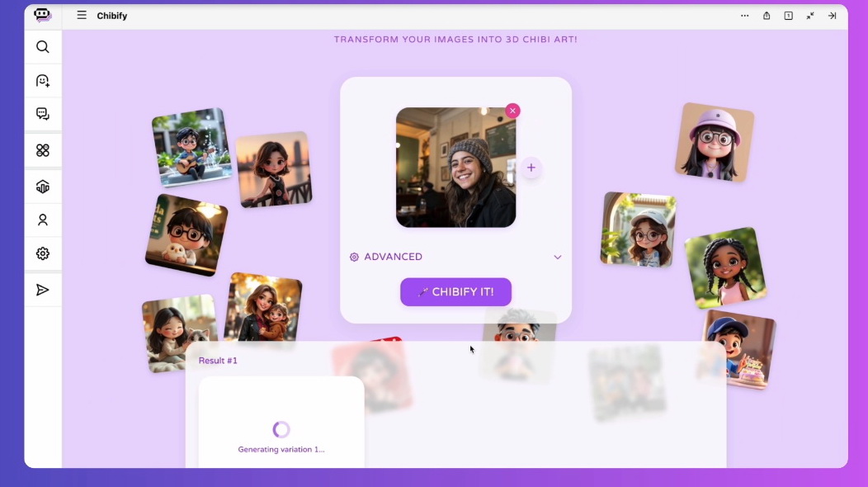Open search from the sidebar magnifier icon
The image size is (868, 487).
43,46
